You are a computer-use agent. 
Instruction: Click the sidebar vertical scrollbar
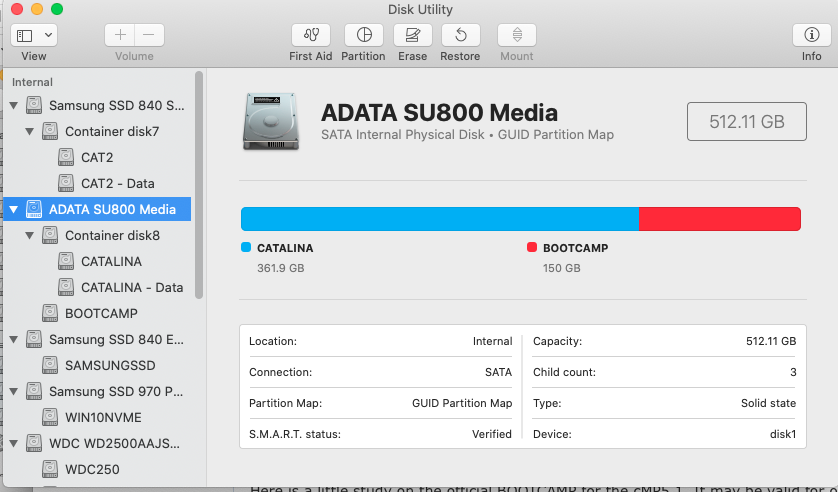pyautogui.click(x=199, y=185)
